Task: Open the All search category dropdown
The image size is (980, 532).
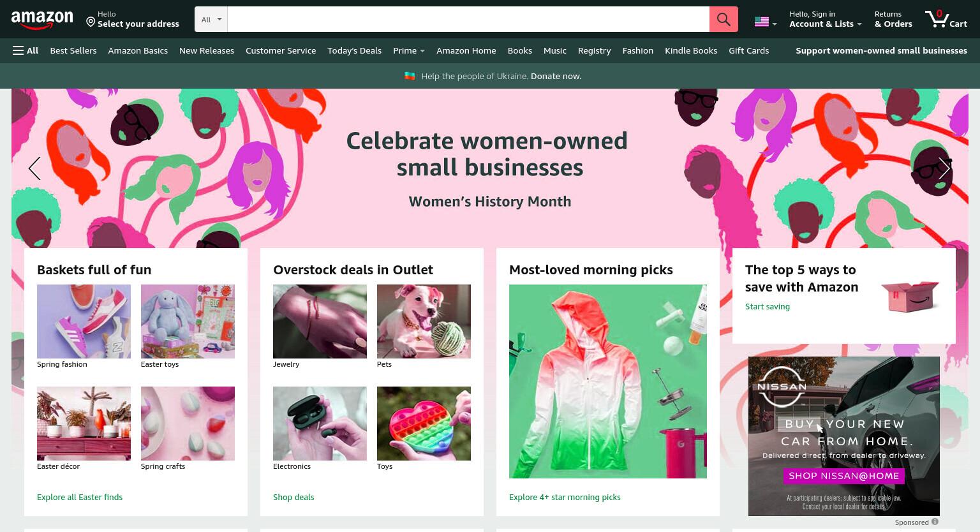Action: coord(211,19)
